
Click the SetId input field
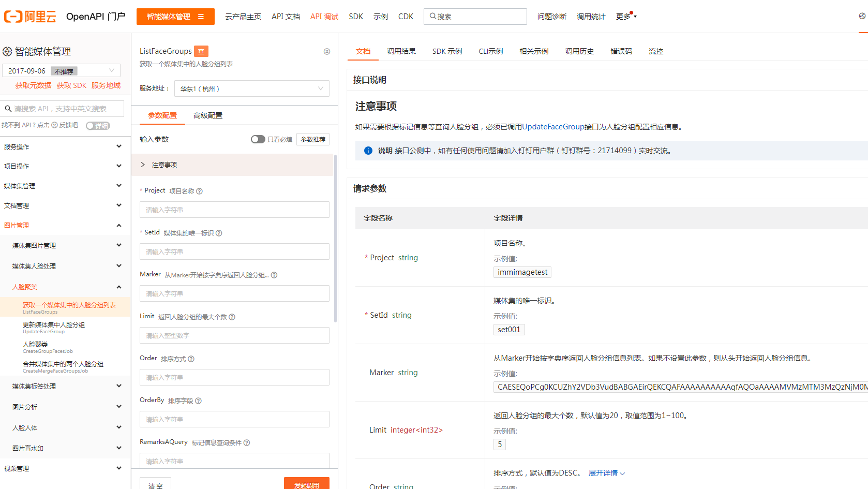[x=234, y=251]
